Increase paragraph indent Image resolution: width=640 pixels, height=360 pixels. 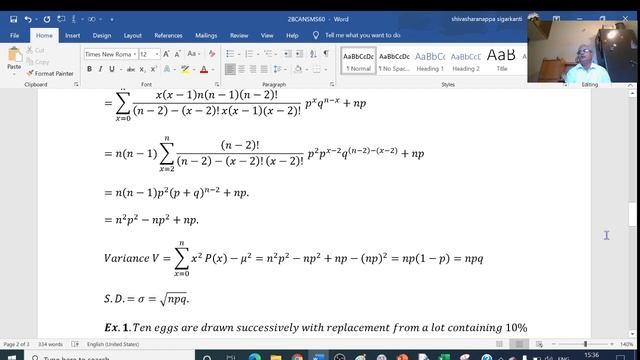[299, 54]
